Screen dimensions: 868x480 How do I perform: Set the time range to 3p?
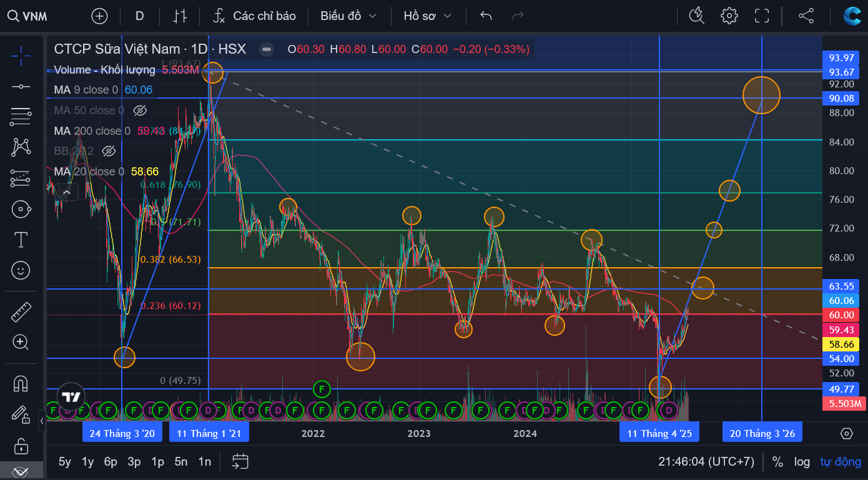pos(134,462)
